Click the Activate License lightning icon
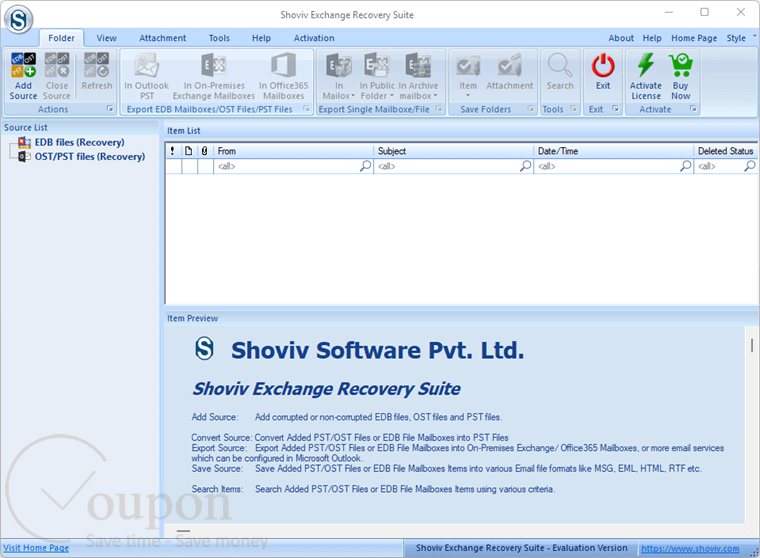Viewport: 760px width, 558px height. (x=646, y=65)
